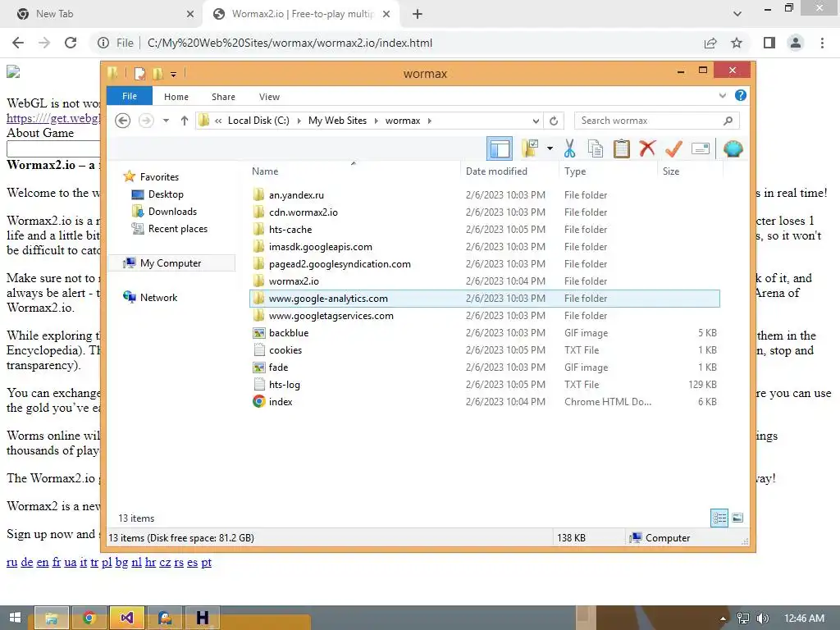Screen dimensions: 840x630
Task: Expand arrow after My Web Sites breadcrumb
Action: (376, 121)
